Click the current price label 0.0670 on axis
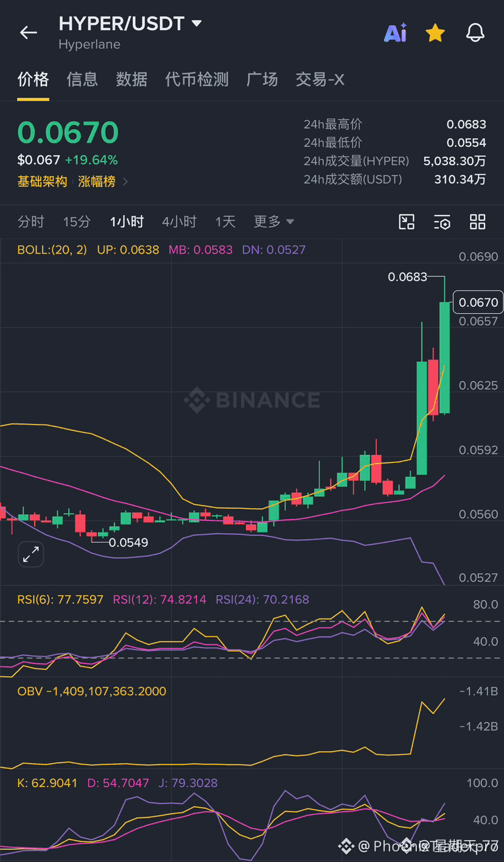This screenshot has height=862, width=504. (x=478, y=302)
